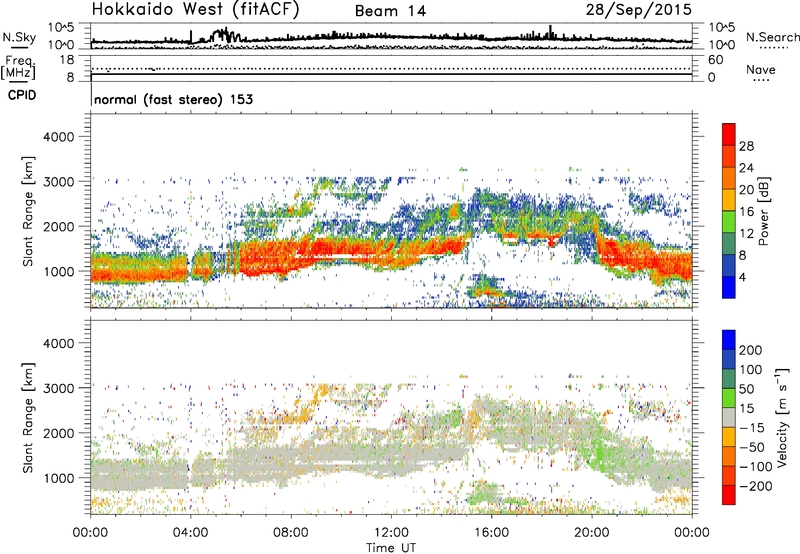
Task: Click the yellow segment of Power colorbar
Action: pyautogui.click(x=729, y=199)
